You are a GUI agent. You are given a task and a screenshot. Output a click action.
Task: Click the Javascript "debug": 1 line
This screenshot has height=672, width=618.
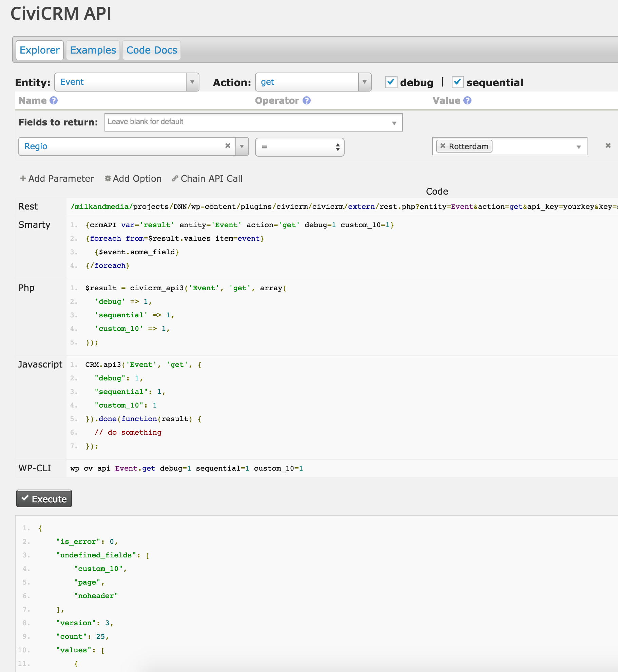click(x=119, y=378)
